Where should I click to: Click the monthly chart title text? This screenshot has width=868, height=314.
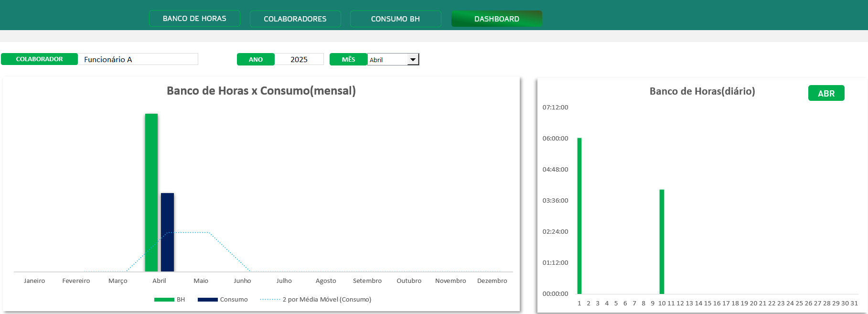click(261, 91)
